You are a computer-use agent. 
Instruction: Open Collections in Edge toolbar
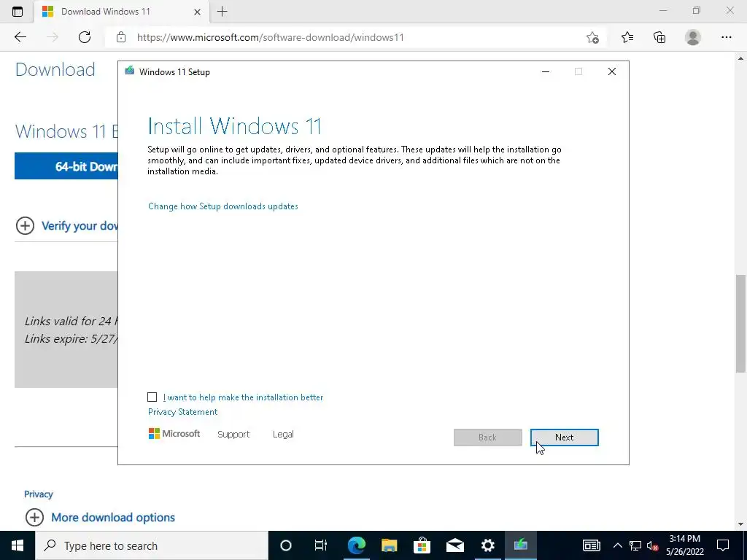tap(659, 37)
